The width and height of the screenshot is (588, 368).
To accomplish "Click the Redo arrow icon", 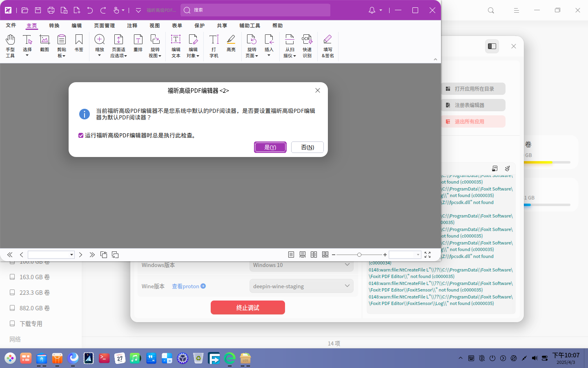I will click(103, 10).
